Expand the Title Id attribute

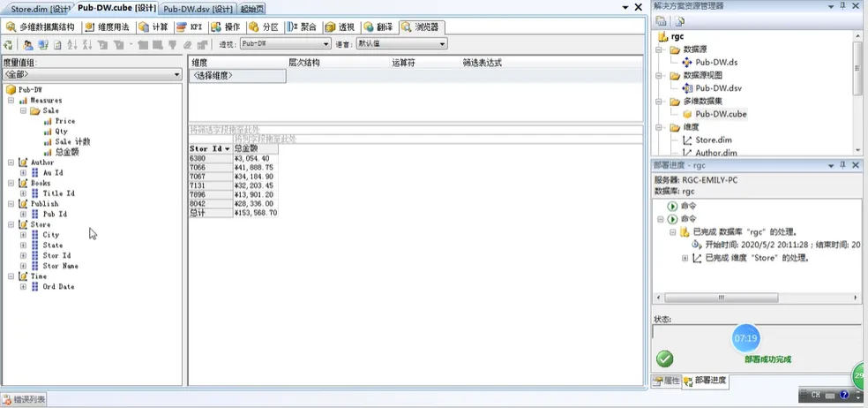23,193
